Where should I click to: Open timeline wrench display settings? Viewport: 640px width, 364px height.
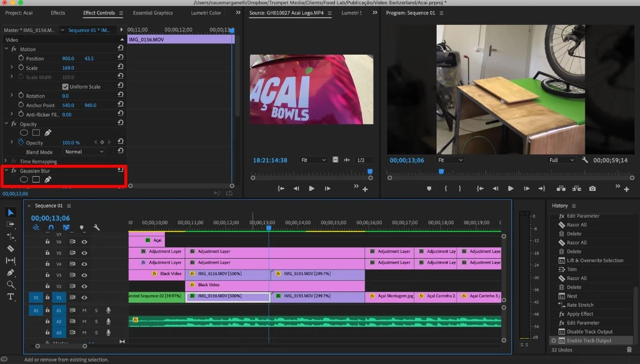click(x=96, y=227)
